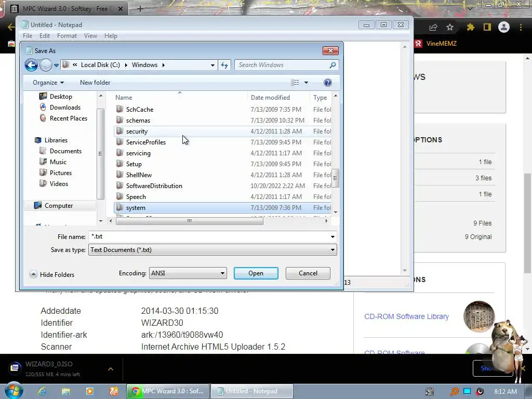532x399 pixels.
Task: Click the Forward arrow in Save As dialog
Action: tap(46, 65)
